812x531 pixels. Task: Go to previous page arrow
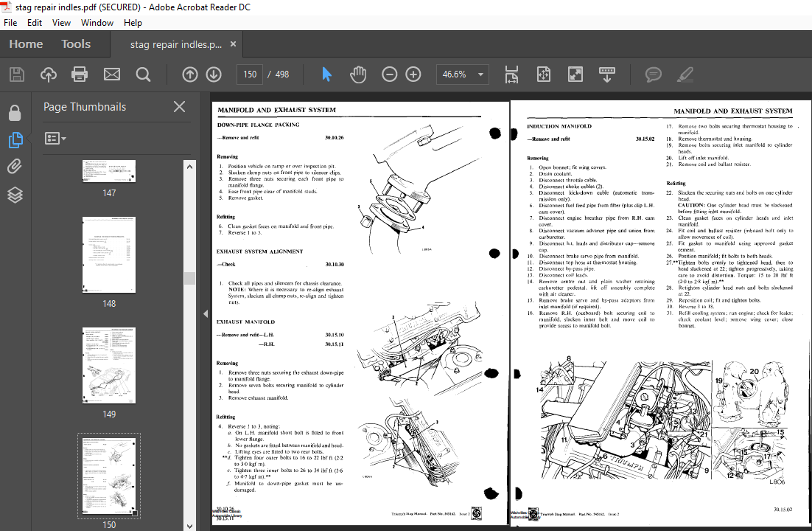click(190, 74)
